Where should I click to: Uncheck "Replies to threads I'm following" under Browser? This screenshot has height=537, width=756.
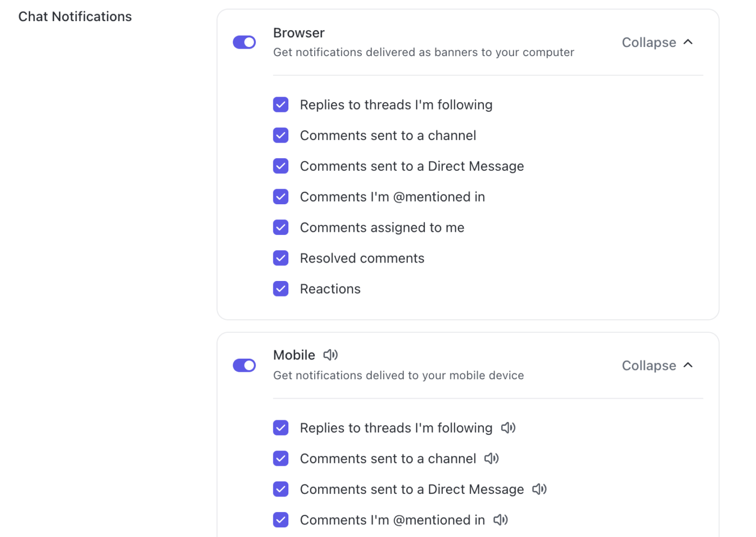pyautogui.click(x=281, y=104)
